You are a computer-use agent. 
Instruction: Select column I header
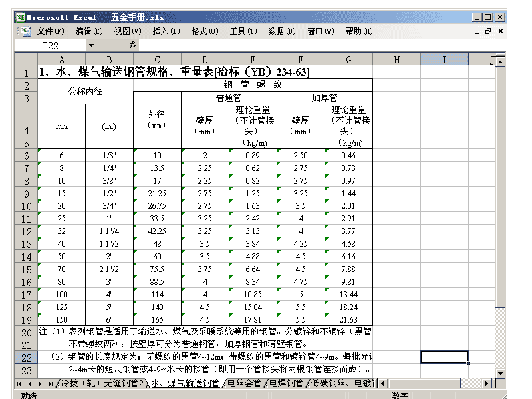(x=444, y=59)
